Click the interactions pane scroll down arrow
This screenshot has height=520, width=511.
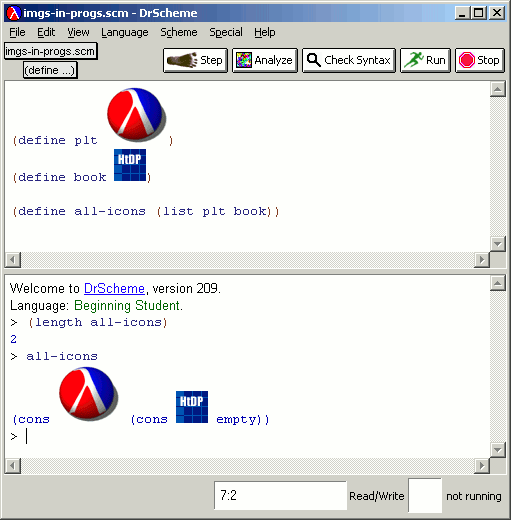click(x=498, y=450)
